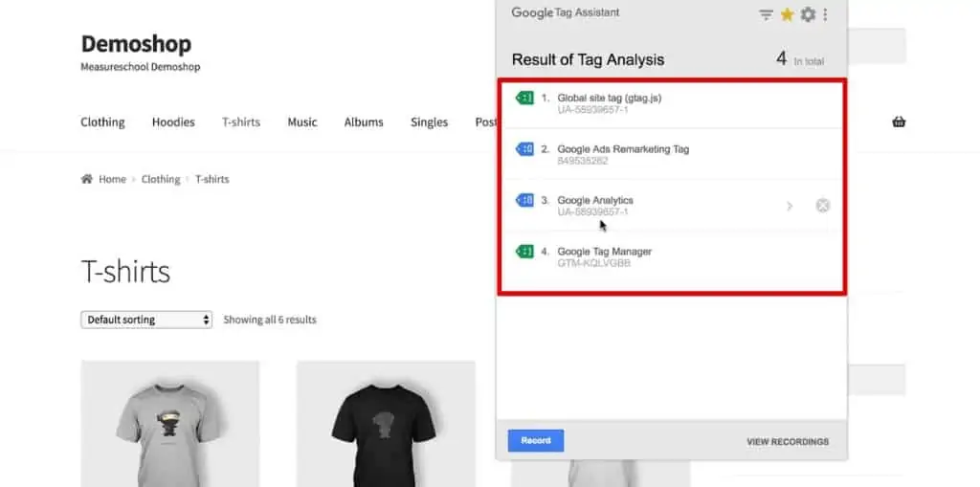Open the Default sorting dropdown
This screenshot has width=980, height=487.
(x=146, y=320)
